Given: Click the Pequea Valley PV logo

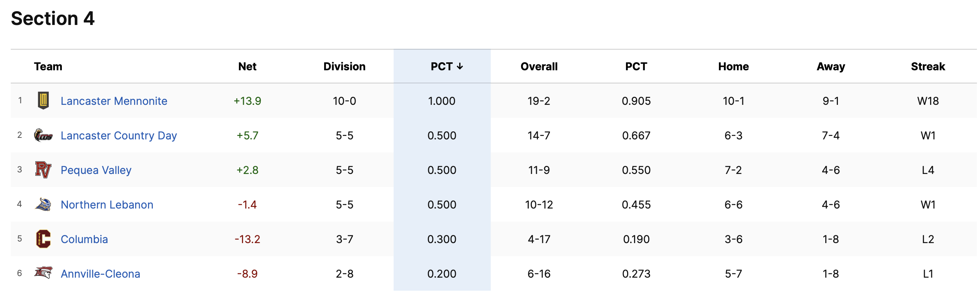Looking at the screenshot, I should coord(43,170).
